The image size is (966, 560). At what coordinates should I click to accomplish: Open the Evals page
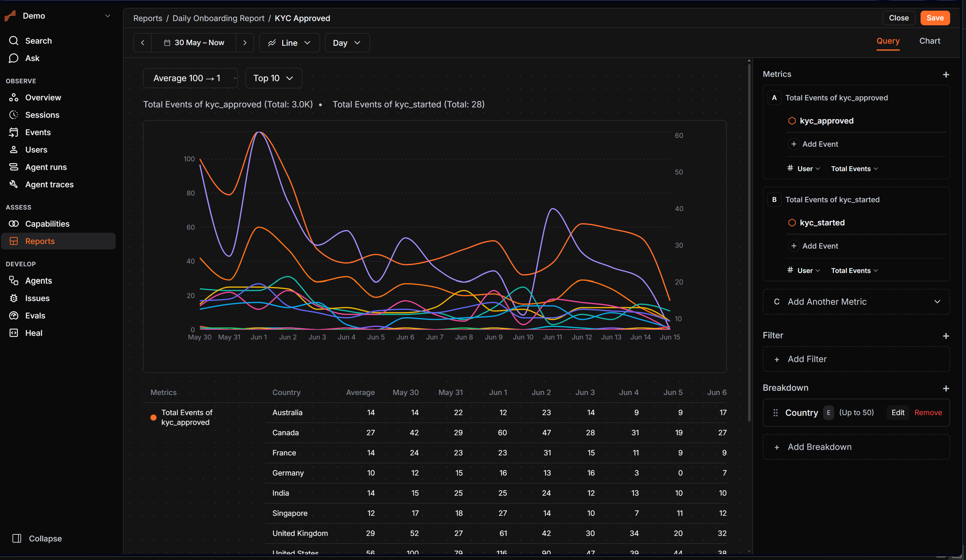58,315
